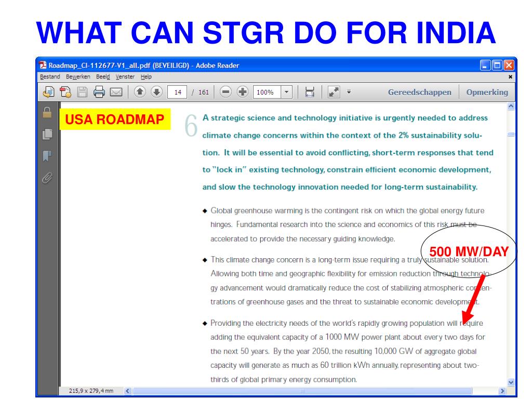Open the Bestand menu
Viewport: 532px width, 399px height.
pos(50,77)
